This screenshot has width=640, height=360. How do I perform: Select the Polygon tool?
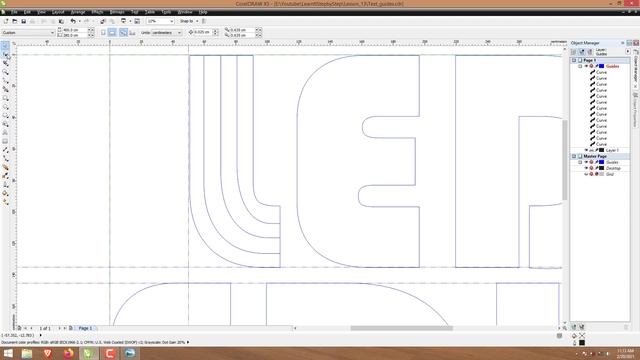point(5,116)
